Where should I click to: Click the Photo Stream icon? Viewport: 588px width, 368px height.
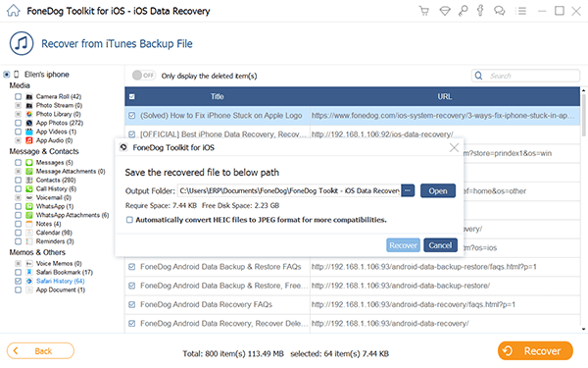(x=29, y=106)
